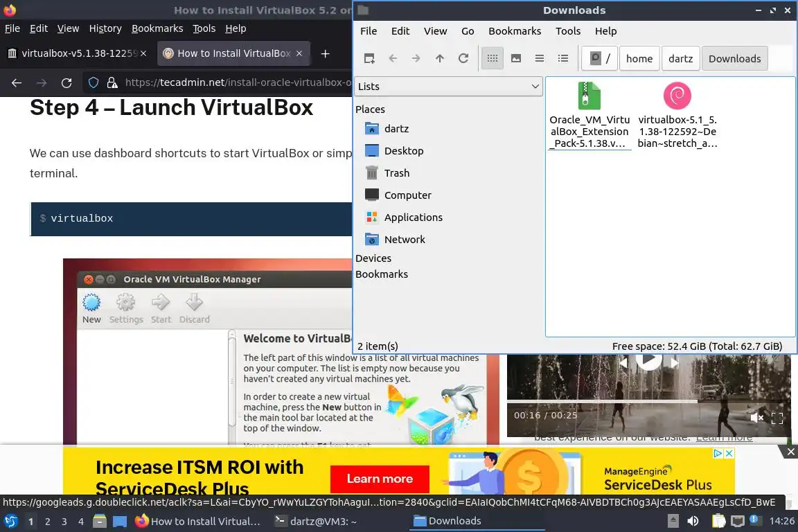Image resolution: width=798 pixels, height=532 pixels.
Task: Switch to detailed list view
Action: point(563,59)
